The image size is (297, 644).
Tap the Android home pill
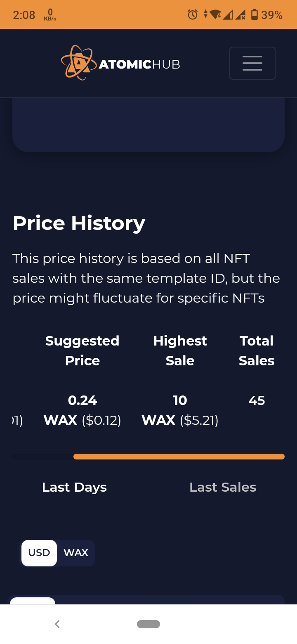pos(148,624)
